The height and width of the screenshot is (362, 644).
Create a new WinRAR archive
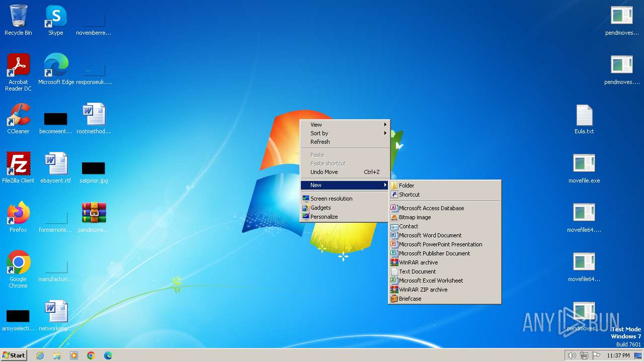coord(445,262)
